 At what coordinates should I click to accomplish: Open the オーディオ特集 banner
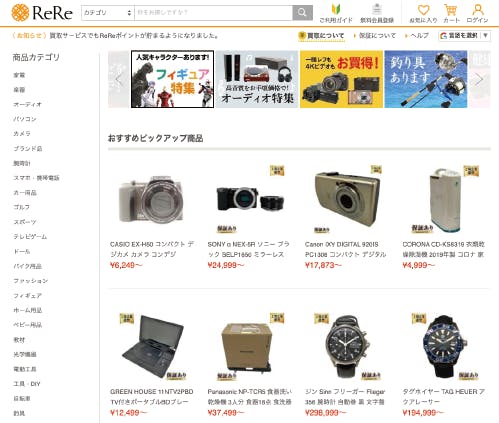point(257,79)
